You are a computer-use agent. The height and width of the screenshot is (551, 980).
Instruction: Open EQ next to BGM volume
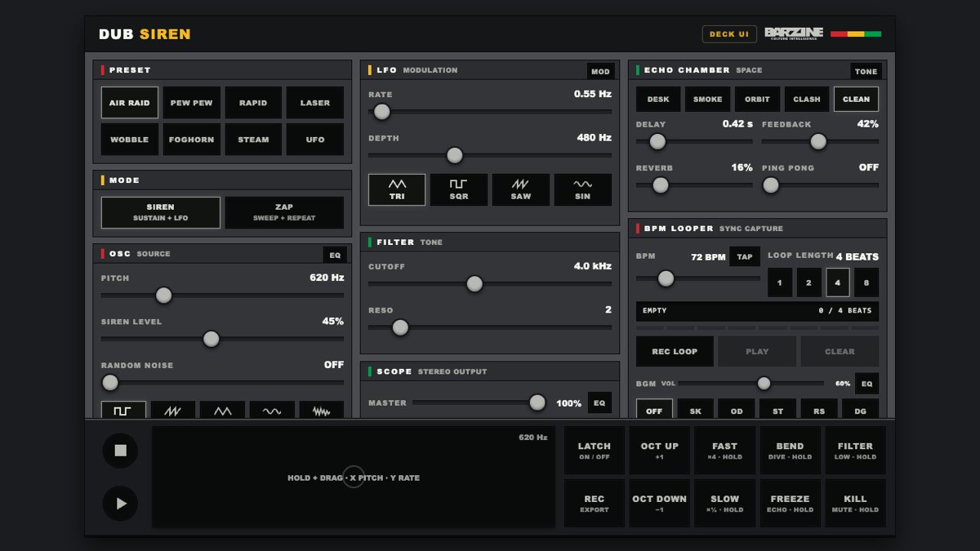coord(866,383)
